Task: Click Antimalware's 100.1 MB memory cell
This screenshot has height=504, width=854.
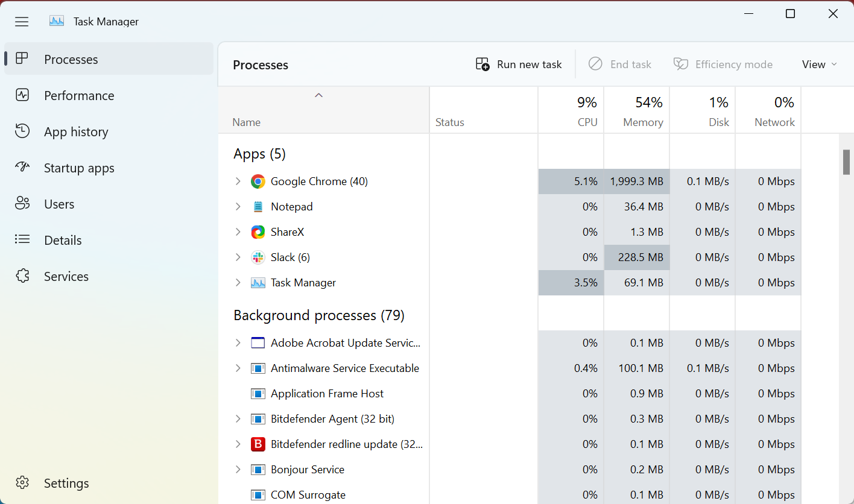Action: click(637, 368)
